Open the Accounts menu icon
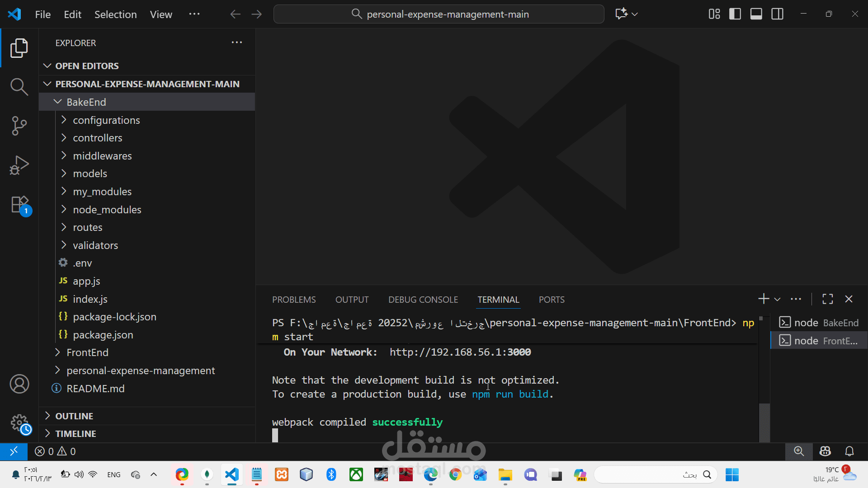The image size is (868, 488). (19, 384)
